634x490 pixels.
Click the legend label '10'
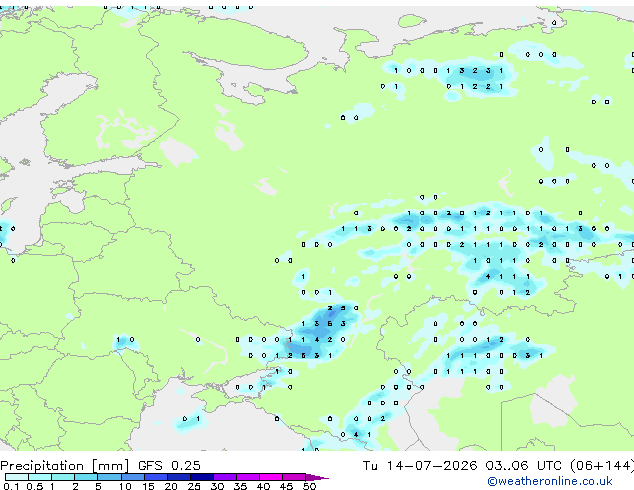coord(125,486)
